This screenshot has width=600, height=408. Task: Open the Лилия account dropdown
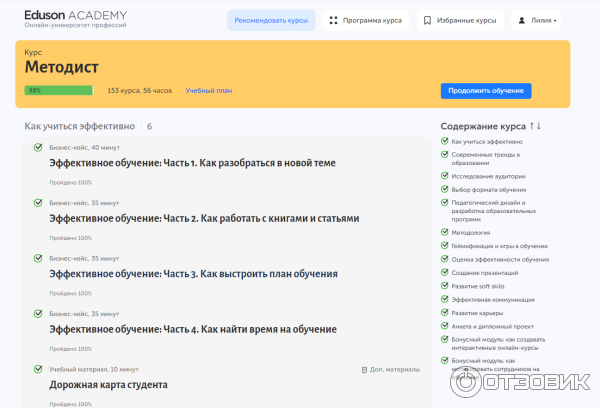[537, 20]
